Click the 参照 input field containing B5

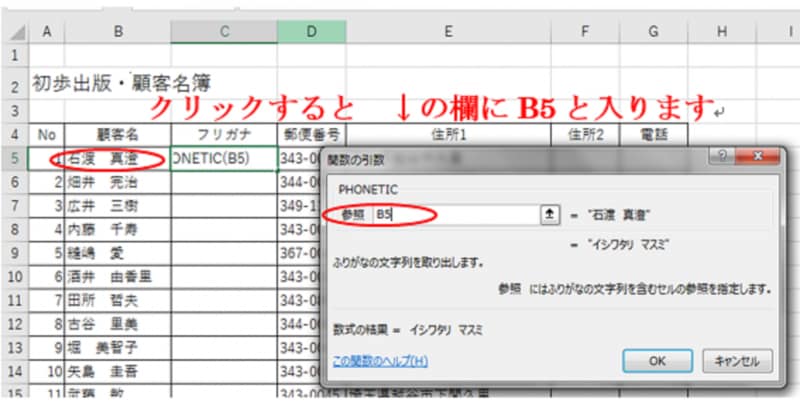point(457,216)
